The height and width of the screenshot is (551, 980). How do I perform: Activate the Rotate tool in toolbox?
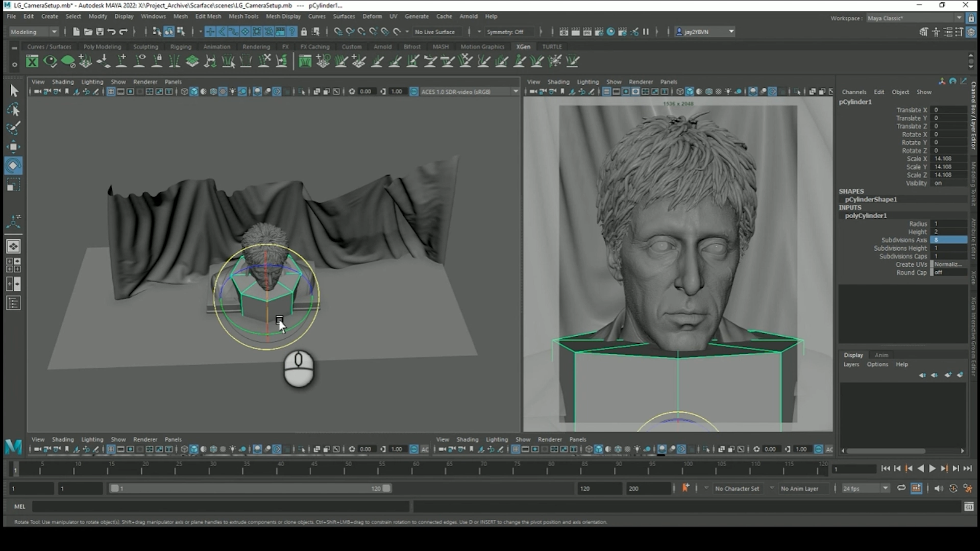tap(13, 166)
